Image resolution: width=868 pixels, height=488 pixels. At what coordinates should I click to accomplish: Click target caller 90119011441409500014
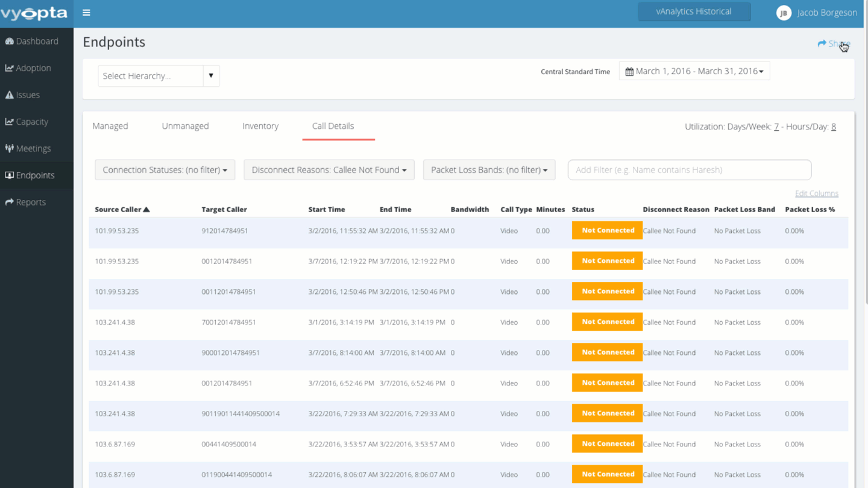(241, 414)
